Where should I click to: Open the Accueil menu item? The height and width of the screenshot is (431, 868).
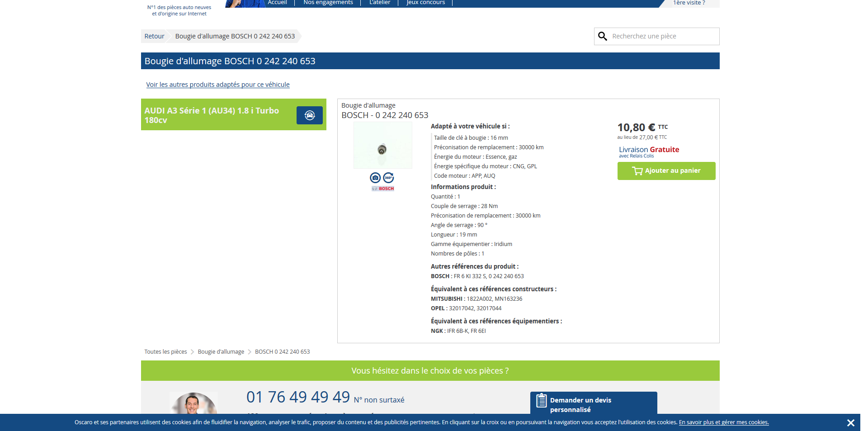277,3
